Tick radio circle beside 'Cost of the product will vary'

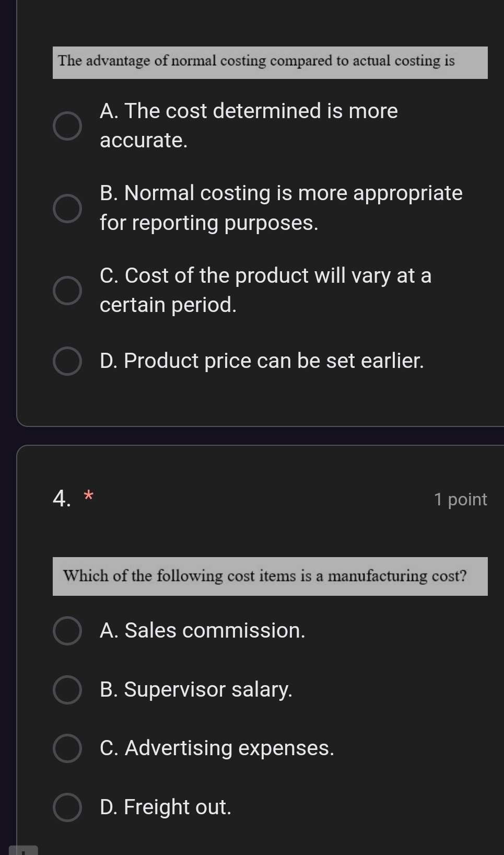pos(67,291)
